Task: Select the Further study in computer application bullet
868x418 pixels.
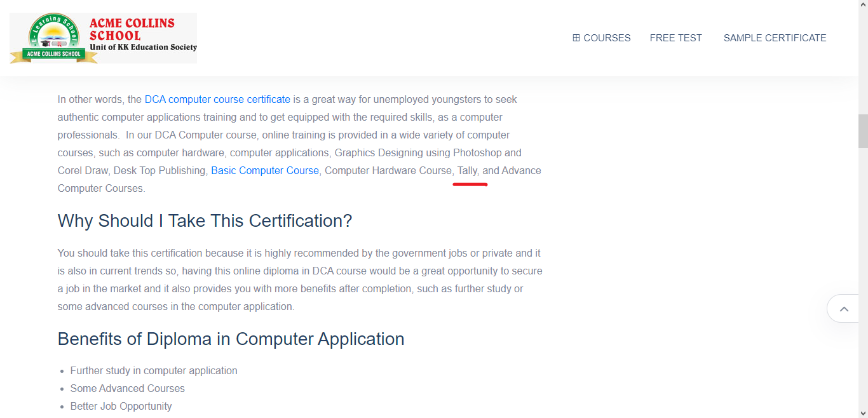Action: pos(154,371)
